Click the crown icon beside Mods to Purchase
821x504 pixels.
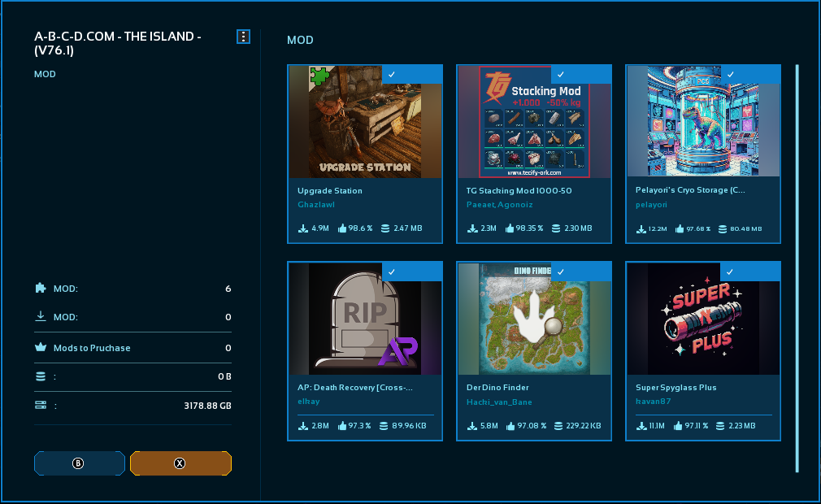coord(41,348)
